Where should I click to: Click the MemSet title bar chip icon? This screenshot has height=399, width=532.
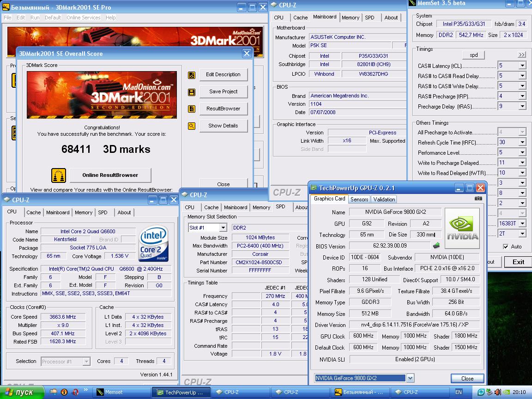pyautogui.click(x=412, y=3)
